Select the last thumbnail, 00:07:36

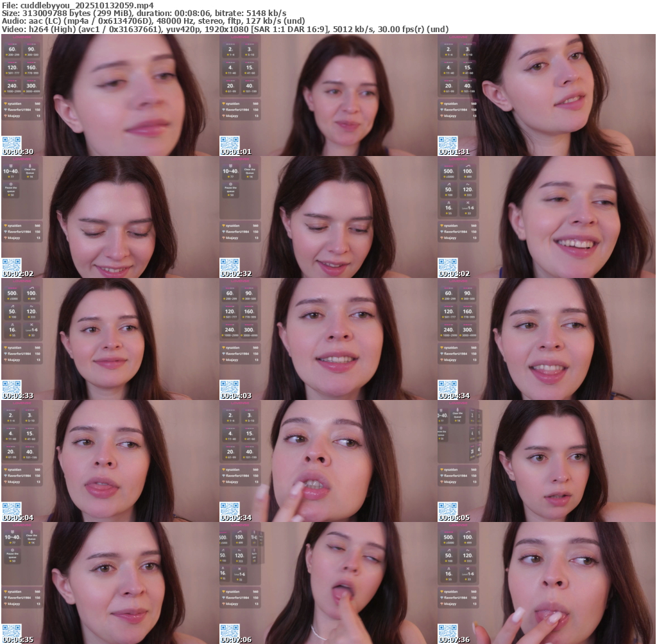pos(547,583)
